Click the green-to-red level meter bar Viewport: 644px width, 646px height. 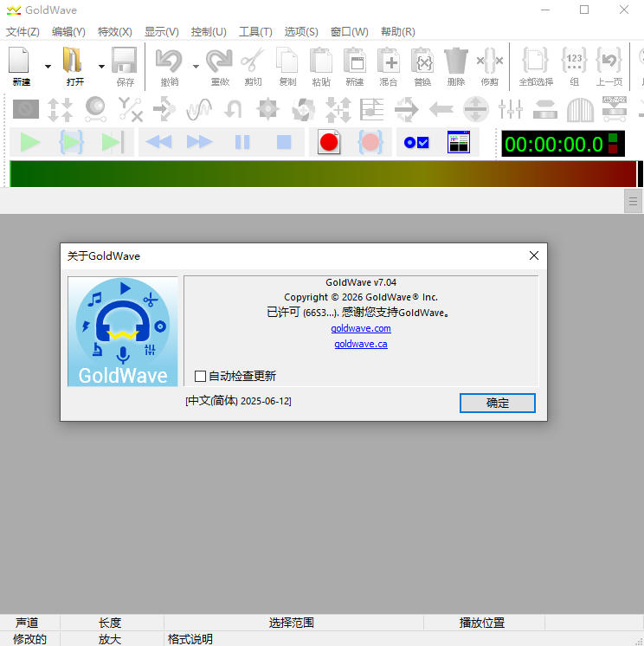[323, 174]
